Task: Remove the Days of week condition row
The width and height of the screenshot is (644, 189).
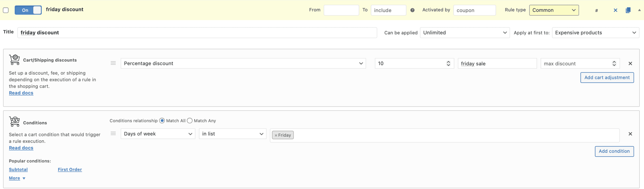Action: tap(630, 134)
